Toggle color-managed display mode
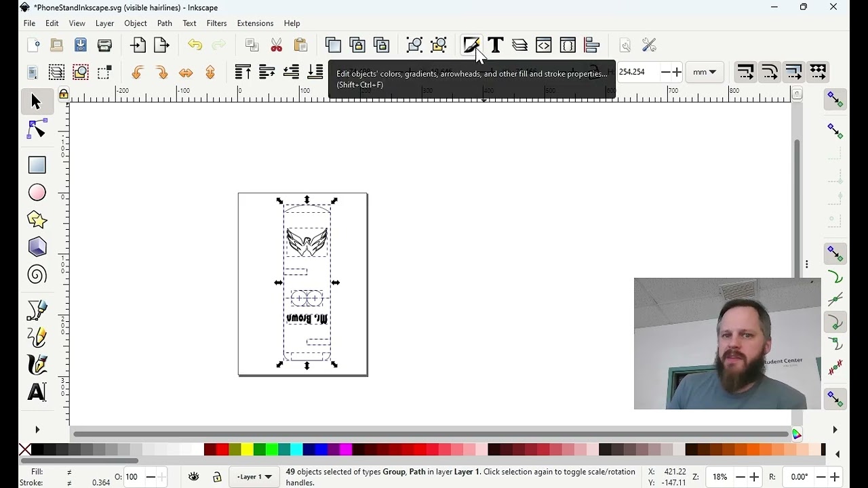 797,435
